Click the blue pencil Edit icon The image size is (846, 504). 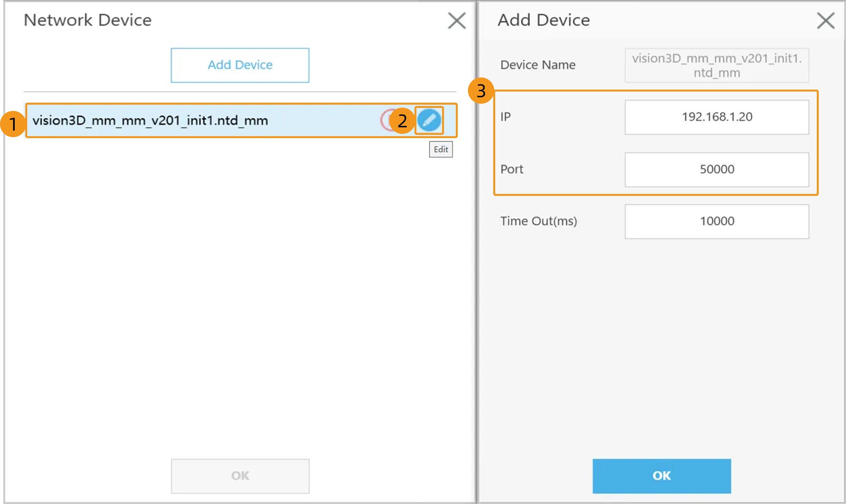coord(429,120)
